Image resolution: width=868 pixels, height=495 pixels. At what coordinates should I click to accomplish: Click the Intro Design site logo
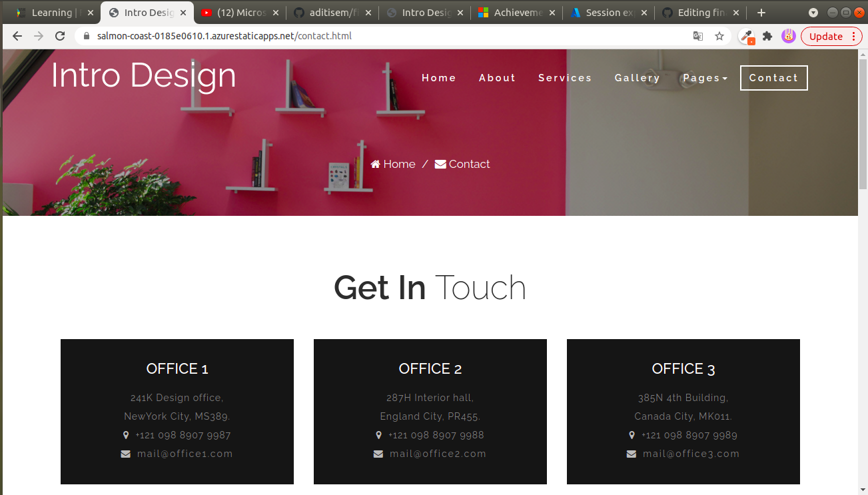coord(143,75)
